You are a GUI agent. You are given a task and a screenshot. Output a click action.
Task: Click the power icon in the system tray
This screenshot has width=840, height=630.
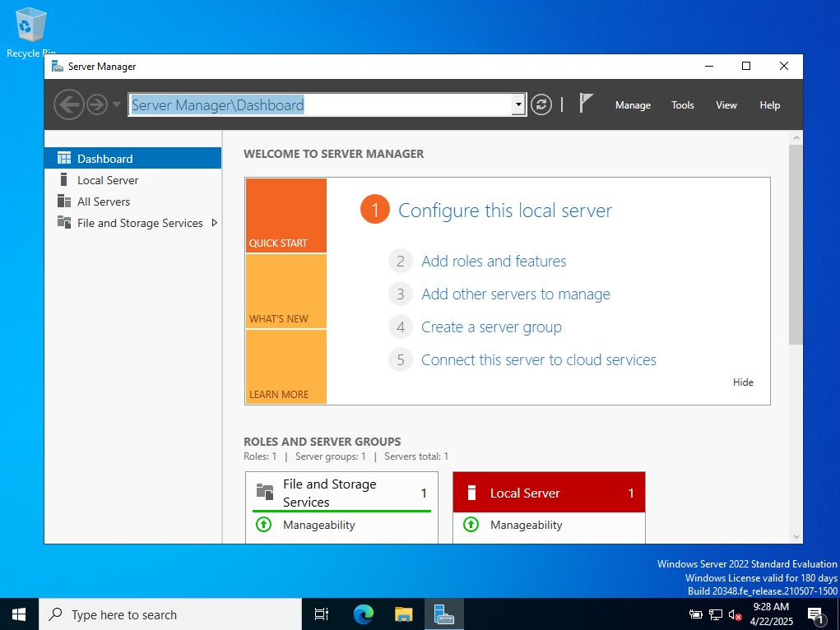pos(695,614)
